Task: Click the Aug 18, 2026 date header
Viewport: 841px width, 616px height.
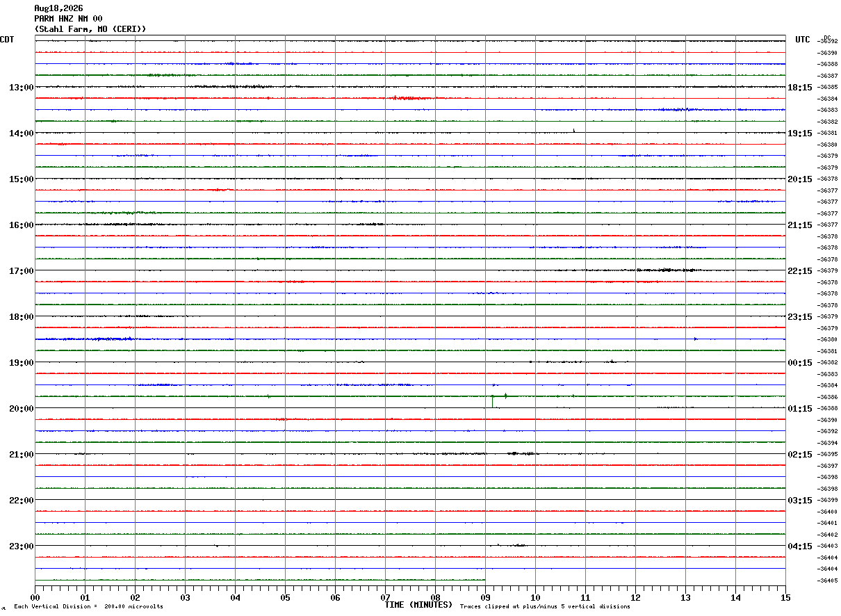Action: pos(58,8)
